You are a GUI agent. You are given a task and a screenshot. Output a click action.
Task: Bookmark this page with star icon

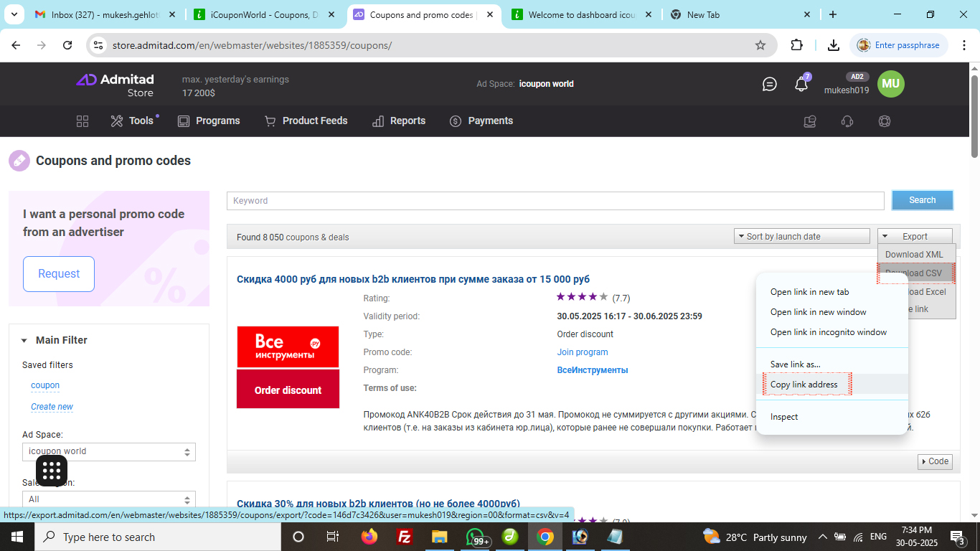click(x=760, y=45)
